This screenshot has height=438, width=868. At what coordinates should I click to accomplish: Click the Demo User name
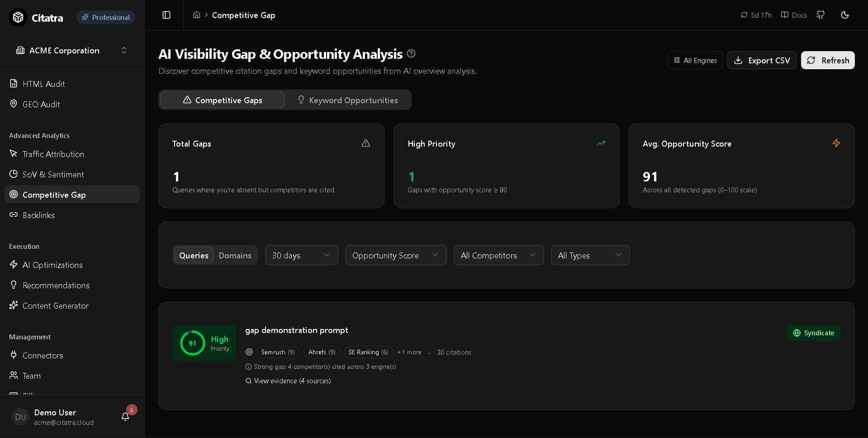tap(55, 412)
